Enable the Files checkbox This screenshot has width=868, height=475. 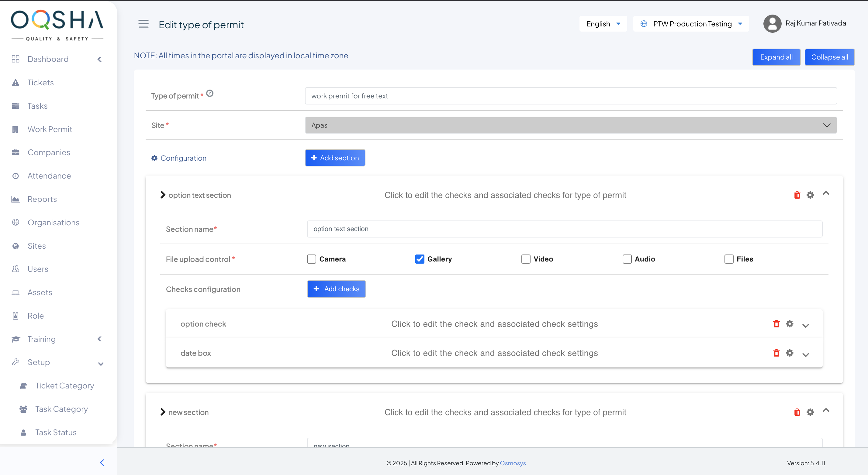728,259
